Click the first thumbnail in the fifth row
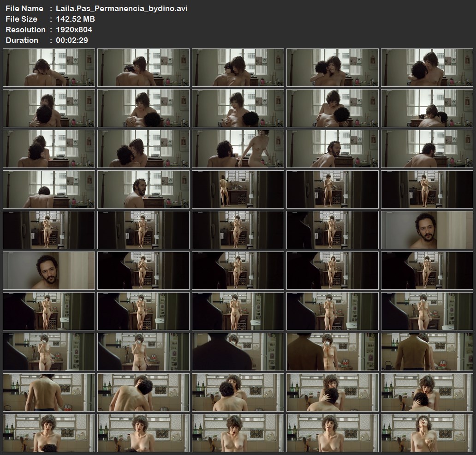476x455 pixels. coord(49,230)
